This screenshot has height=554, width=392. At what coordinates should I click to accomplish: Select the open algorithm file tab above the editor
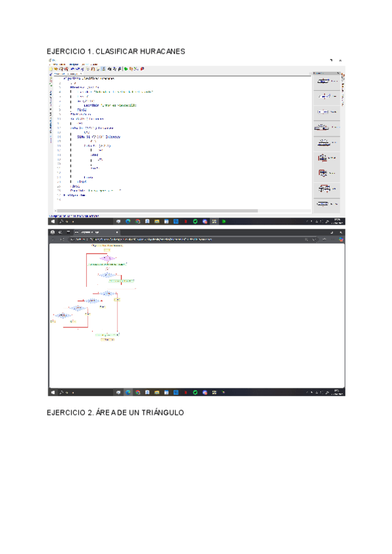pyautogui.click(x=69, y=74)
